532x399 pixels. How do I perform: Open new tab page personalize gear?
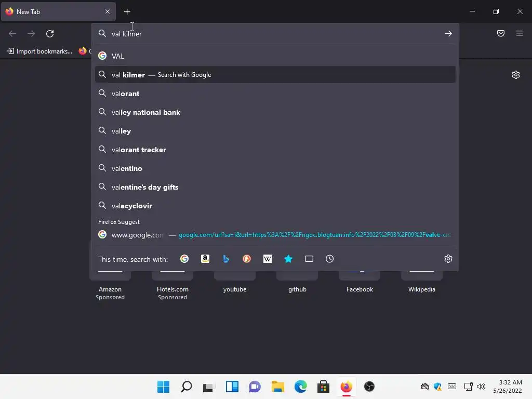[516, 75]
